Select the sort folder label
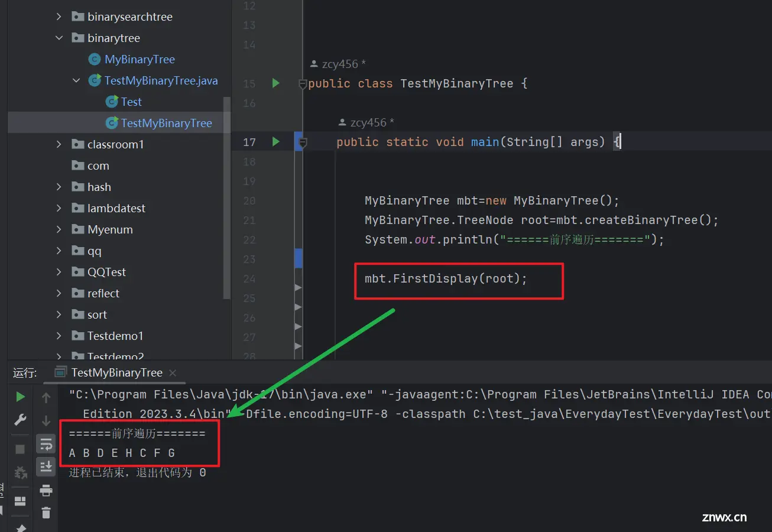Image resolution: width=772 pixels, height=532 pixels. pos(97,314)
